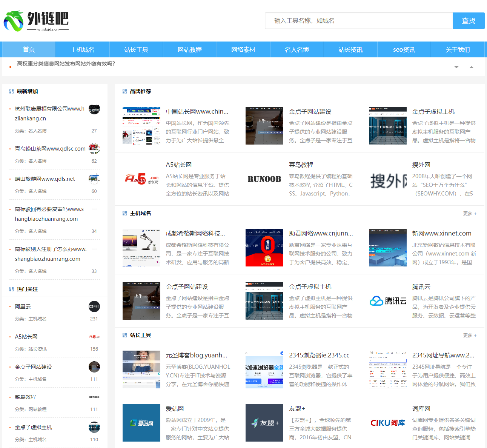This screenshot has height=448, width=487.
Task: Open 金点子虚拟主机 thumbnail in 品牌推荐
Action: click(388, 126)
